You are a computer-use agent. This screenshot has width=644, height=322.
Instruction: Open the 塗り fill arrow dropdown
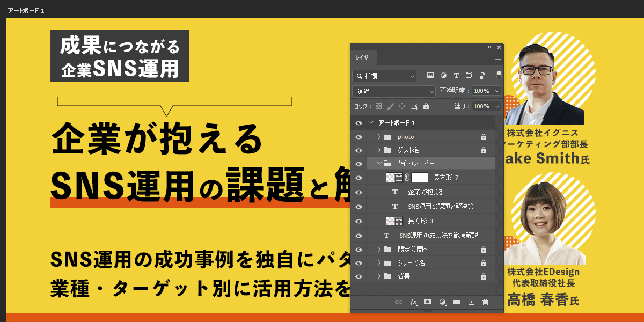pyautogui.click(x=497, y=106)
